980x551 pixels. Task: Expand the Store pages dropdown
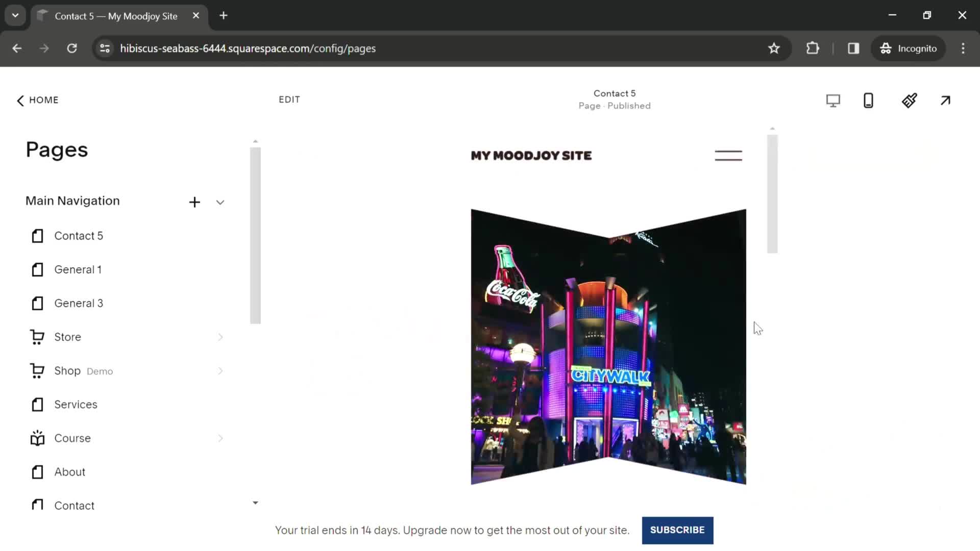219,336
